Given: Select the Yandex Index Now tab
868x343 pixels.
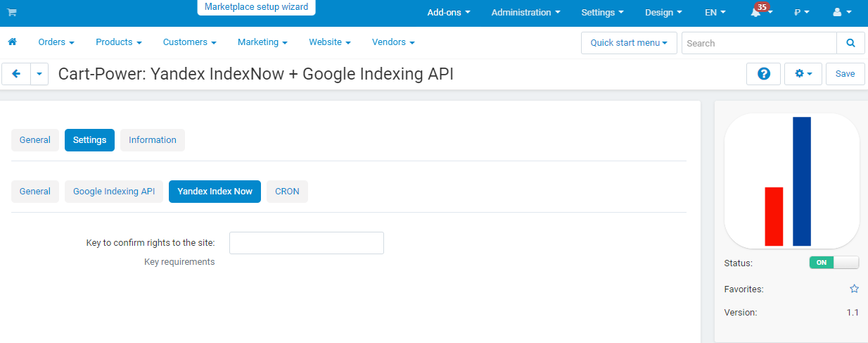Looking at the screenshot, I should (x=215, y=192).
